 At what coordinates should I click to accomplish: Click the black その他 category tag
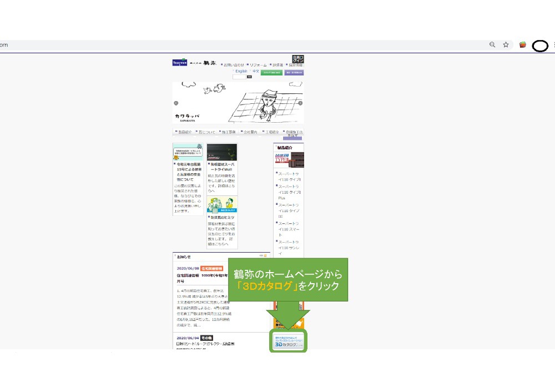[x=206, y=338]
